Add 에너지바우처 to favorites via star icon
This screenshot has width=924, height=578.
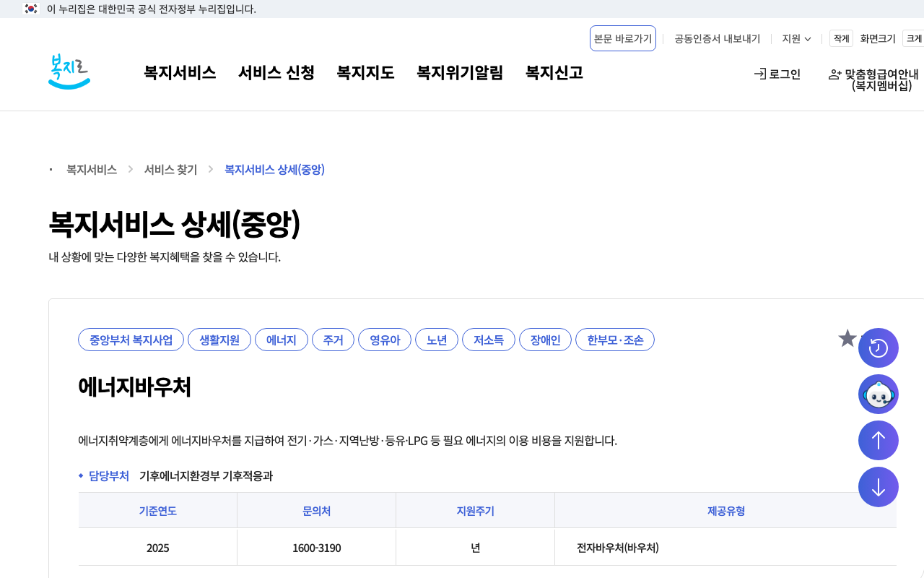coord(847,338)
